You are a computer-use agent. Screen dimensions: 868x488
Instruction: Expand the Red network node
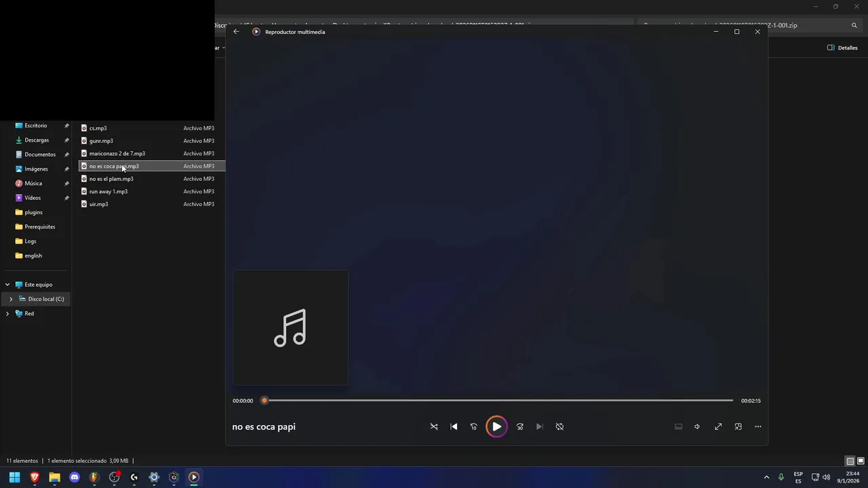[7, 314]
